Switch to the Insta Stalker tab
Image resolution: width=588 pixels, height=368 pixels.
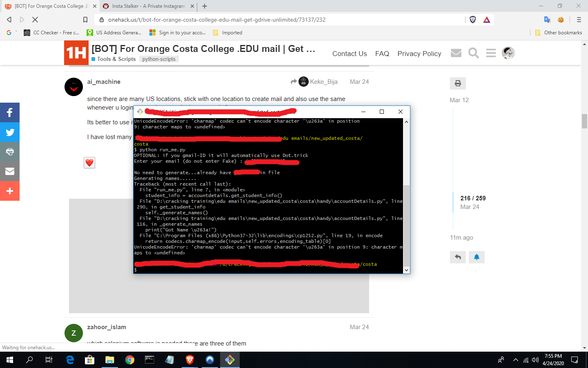click(x=148, y=6)
